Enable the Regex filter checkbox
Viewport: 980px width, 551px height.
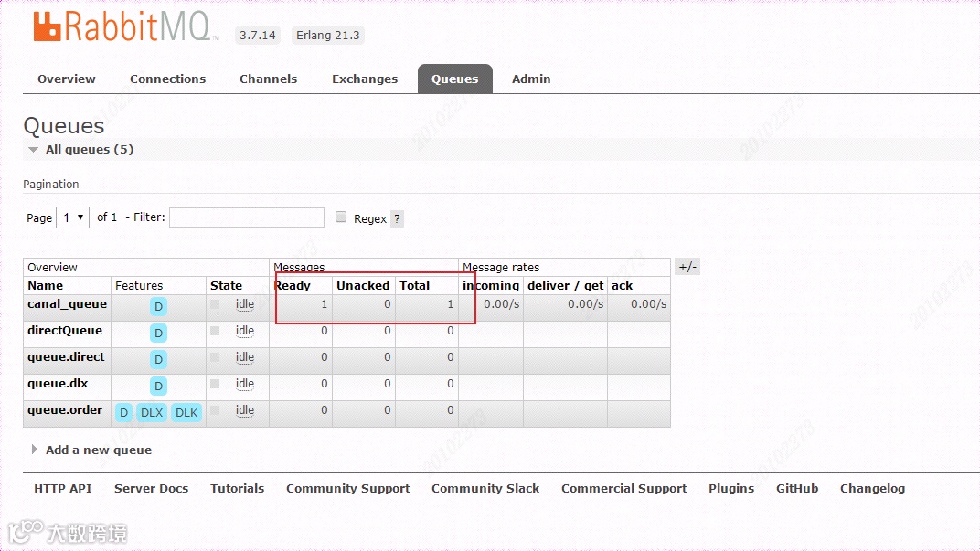341,217
